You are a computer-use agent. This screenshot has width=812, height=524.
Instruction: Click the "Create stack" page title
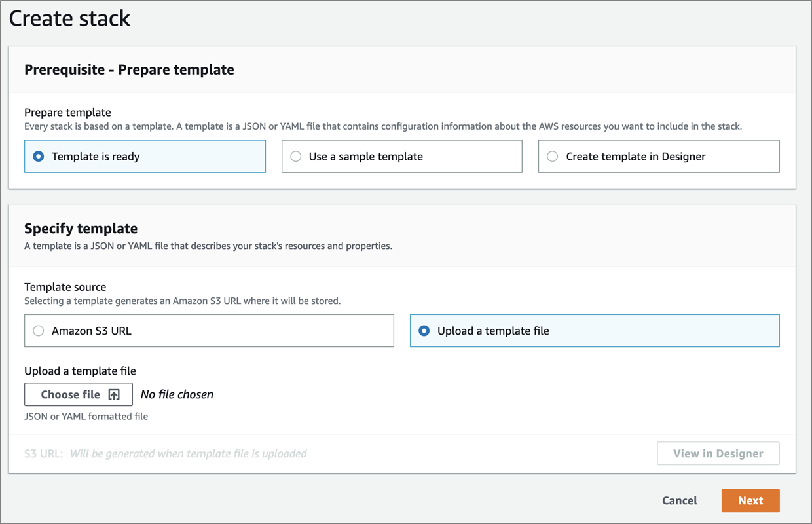coord(69,18)
